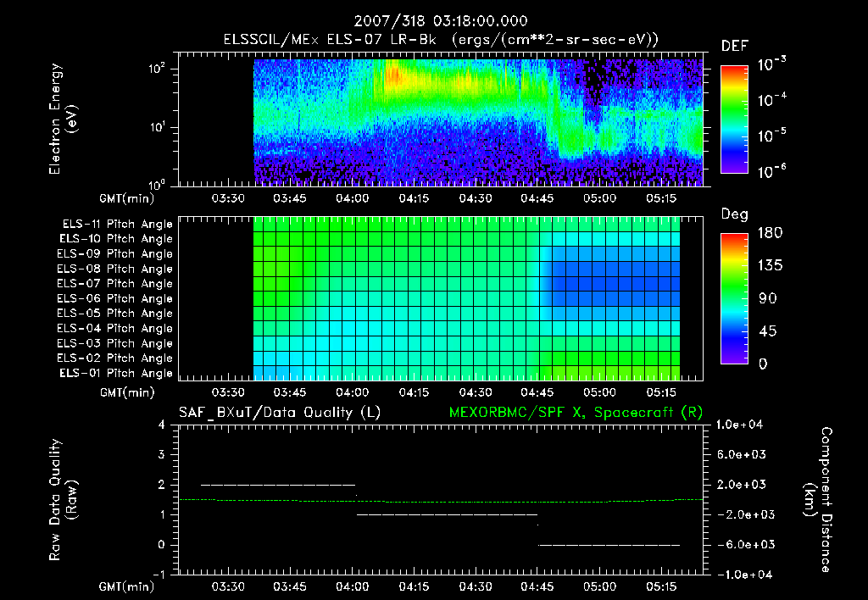Click the Component Distance (km) axis label
The width and height of the screenshot is (868, 600).
[x=818, y=500]
